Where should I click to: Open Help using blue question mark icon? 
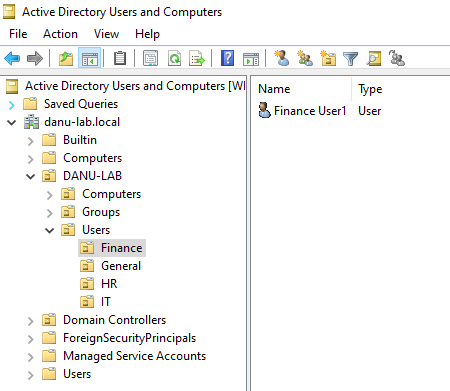coord(227,59)
